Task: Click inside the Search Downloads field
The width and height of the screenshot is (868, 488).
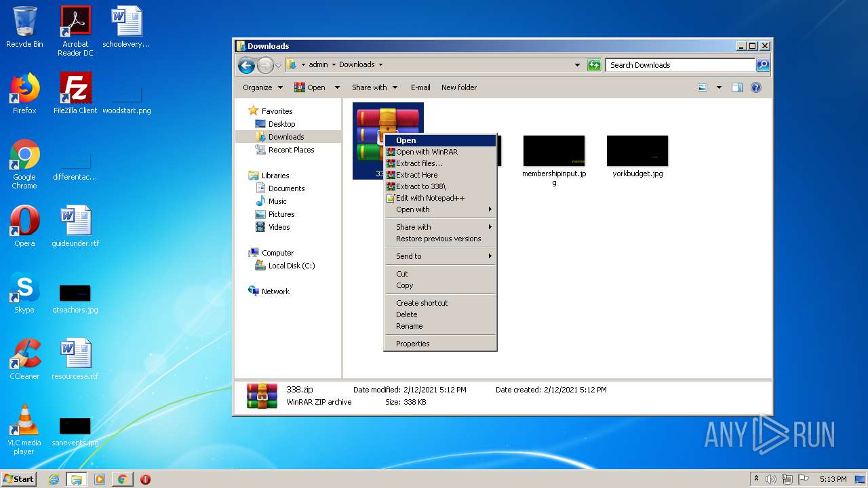Action: click(x=680, y=65)
